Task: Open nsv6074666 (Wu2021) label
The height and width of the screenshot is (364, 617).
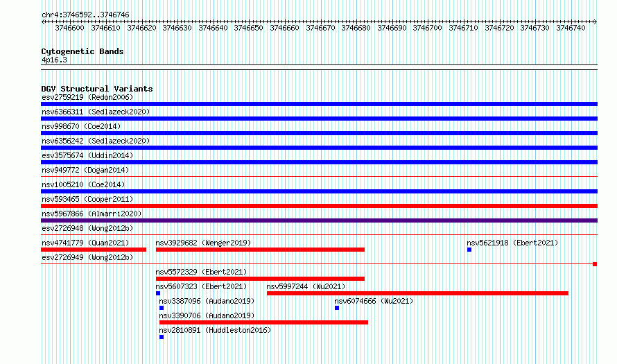Action: coord(374,301)
